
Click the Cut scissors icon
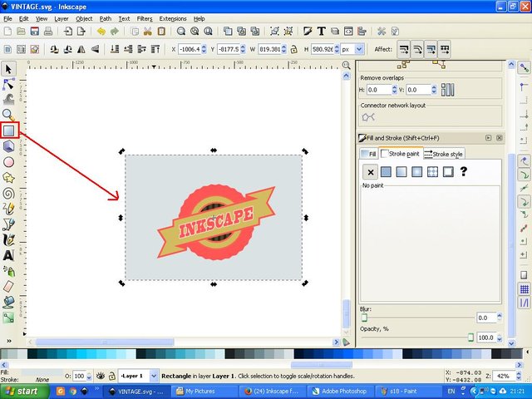(x=148, y=32)
